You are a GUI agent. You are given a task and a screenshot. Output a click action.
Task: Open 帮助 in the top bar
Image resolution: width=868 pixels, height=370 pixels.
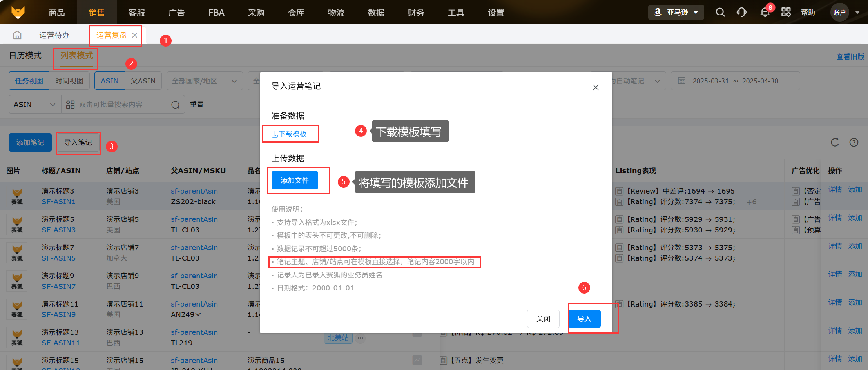coord(808,13)
